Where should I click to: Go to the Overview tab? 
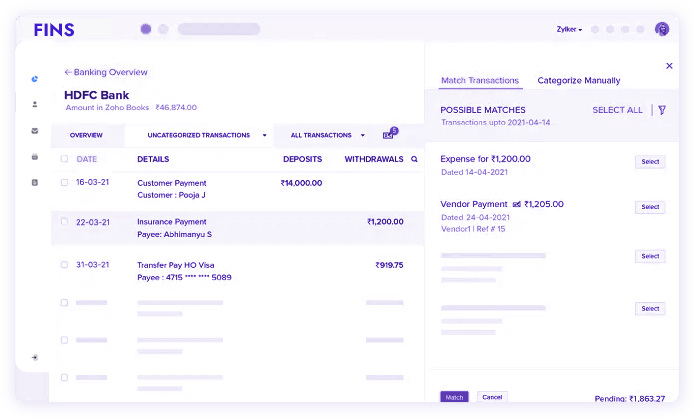86,135
